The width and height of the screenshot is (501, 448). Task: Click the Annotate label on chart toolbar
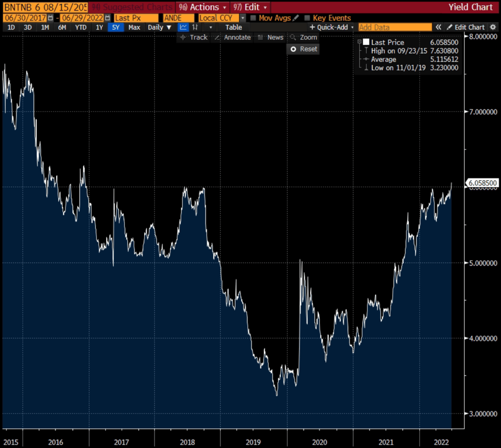(x=238, y=37)
